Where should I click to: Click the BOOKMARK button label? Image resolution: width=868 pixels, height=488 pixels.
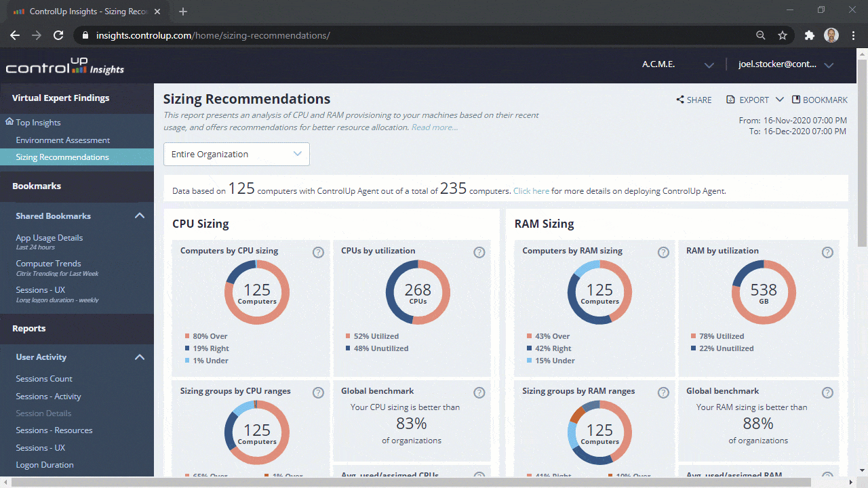(825, 100)
